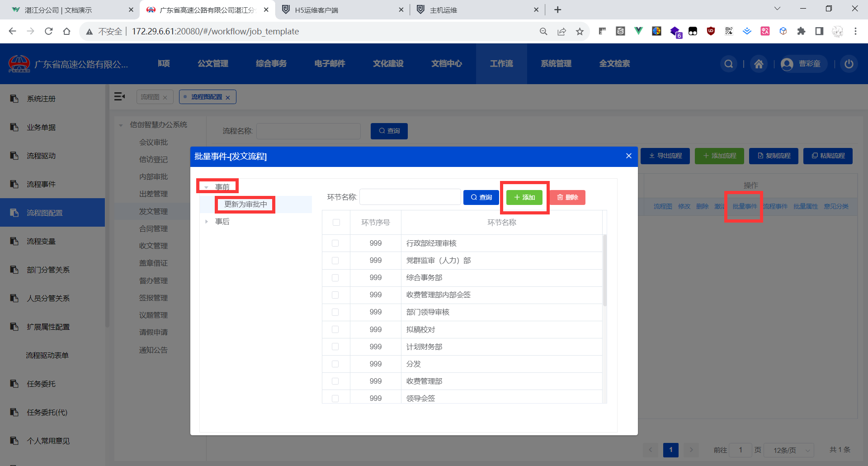Screen dimensions: 868x466
Task: Open the 12条/页 page size dropdown
Action: pyautogui.click(x=789, y=450)
